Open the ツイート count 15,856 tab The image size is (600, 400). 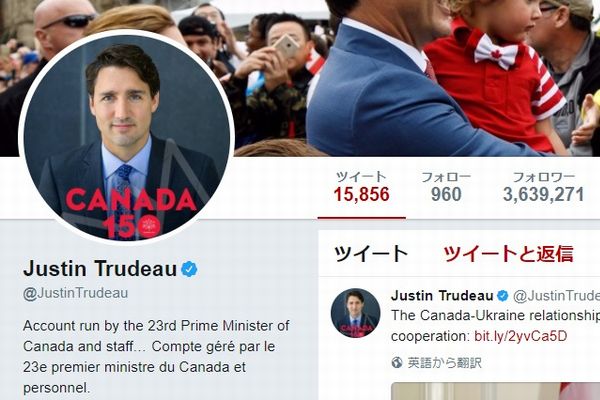[362, 188]
